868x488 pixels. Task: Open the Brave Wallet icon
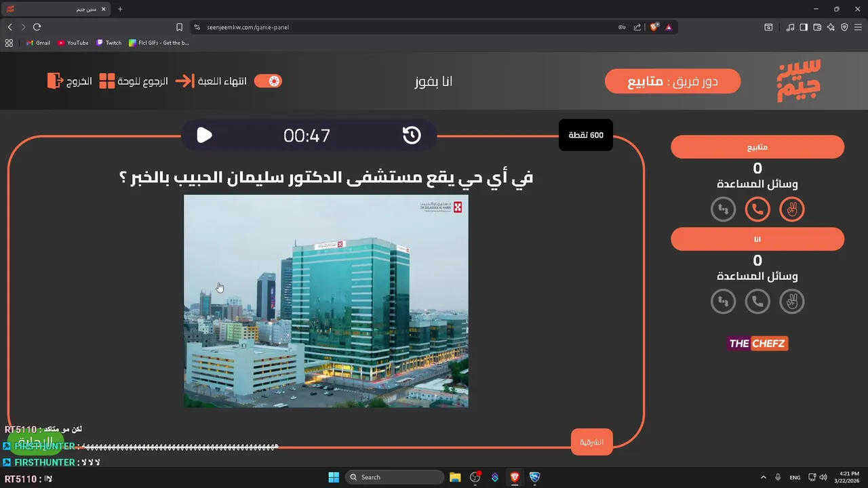(x=817, y=27)
